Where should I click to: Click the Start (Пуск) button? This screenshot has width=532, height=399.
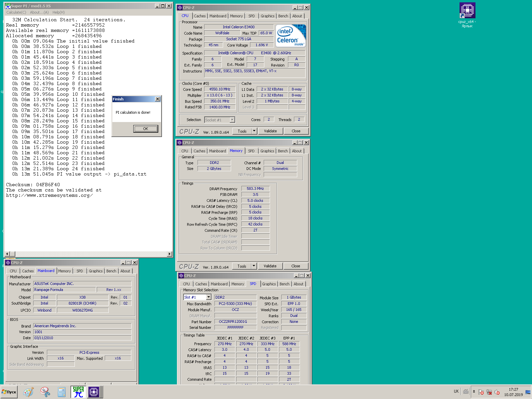(9, 392)
